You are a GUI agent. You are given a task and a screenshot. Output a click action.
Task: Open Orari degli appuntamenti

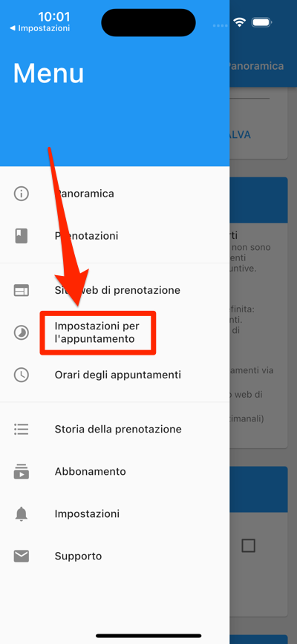115,375
